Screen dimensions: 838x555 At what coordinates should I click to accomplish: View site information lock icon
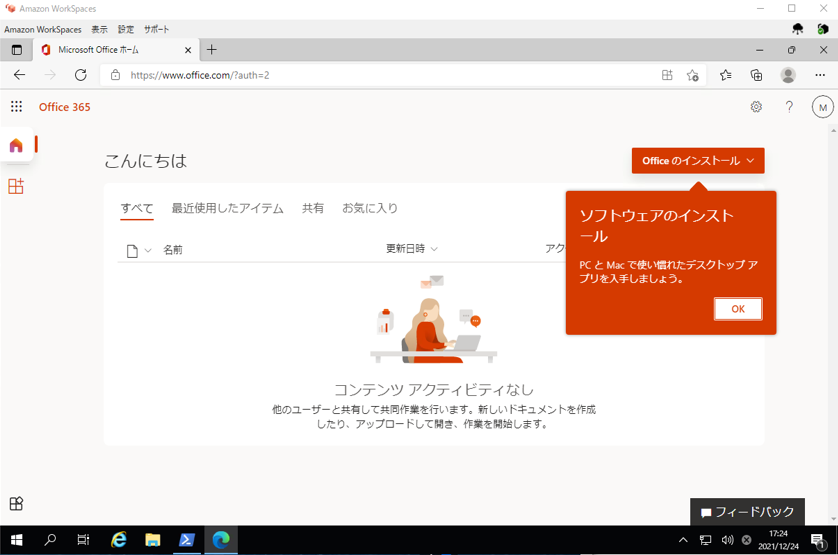pos(115,75)
